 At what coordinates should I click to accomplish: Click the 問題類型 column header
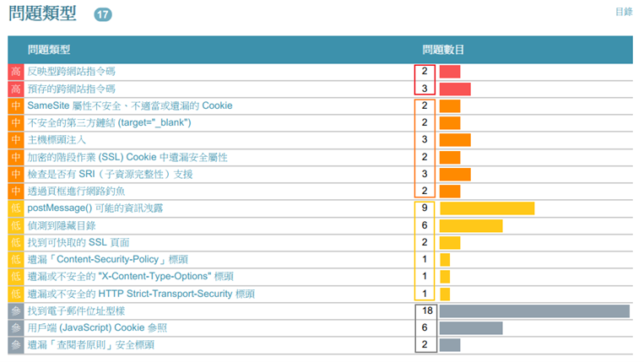click(x=48, y=50)
